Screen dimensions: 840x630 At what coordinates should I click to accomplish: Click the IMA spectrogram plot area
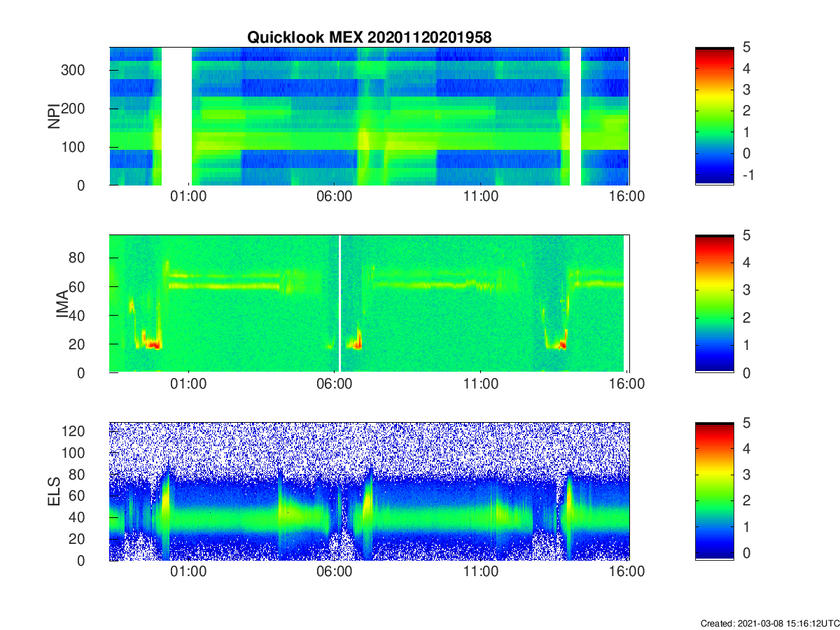click(369, 304)
